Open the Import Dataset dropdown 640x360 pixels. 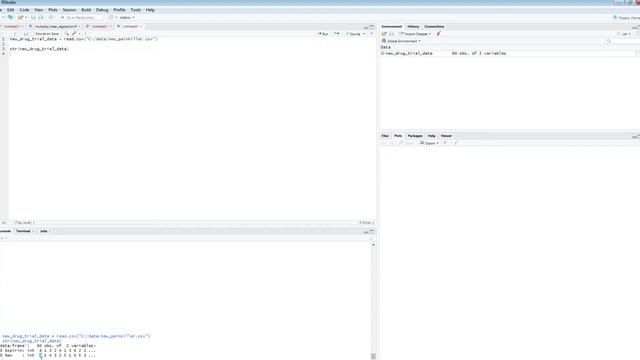pos(415,34)
